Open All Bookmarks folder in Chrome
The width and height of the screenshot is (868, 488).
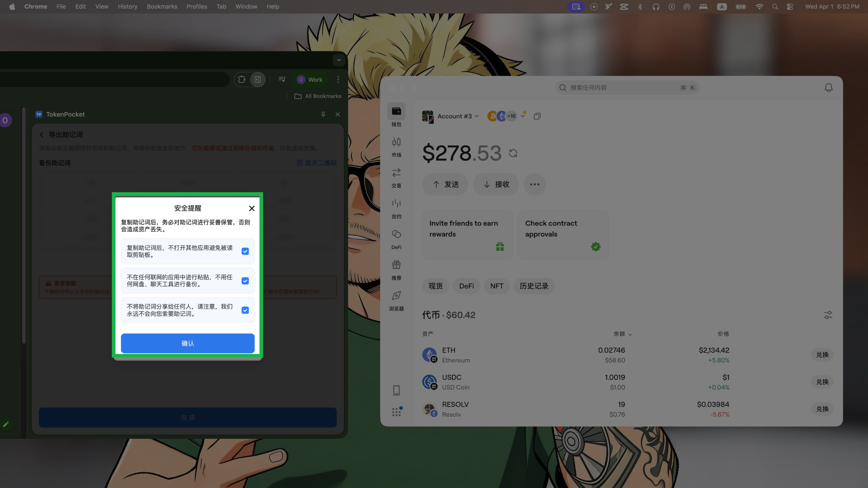tap(318, 96)
